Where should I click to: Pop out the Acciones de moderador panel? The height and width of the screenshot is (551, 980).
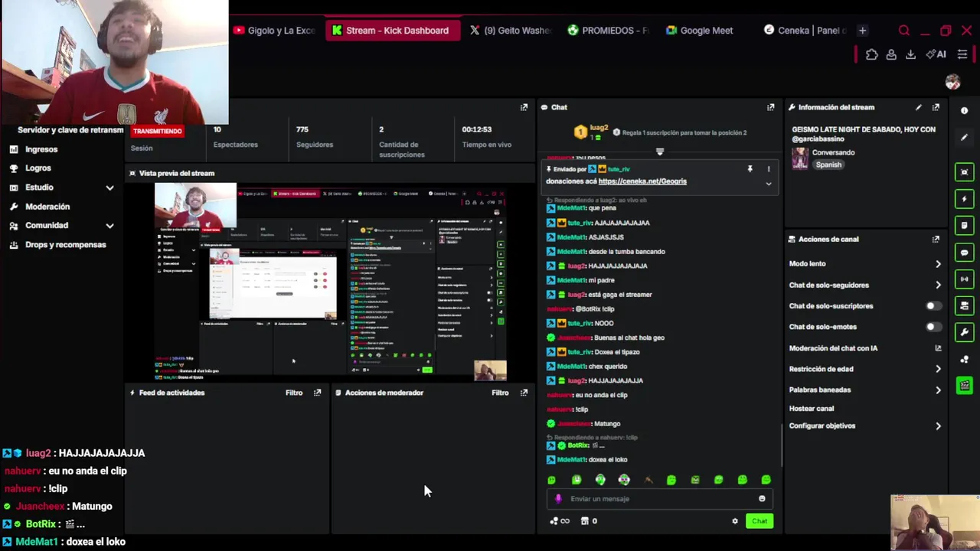pyautogui.click(x=524, y=393)
